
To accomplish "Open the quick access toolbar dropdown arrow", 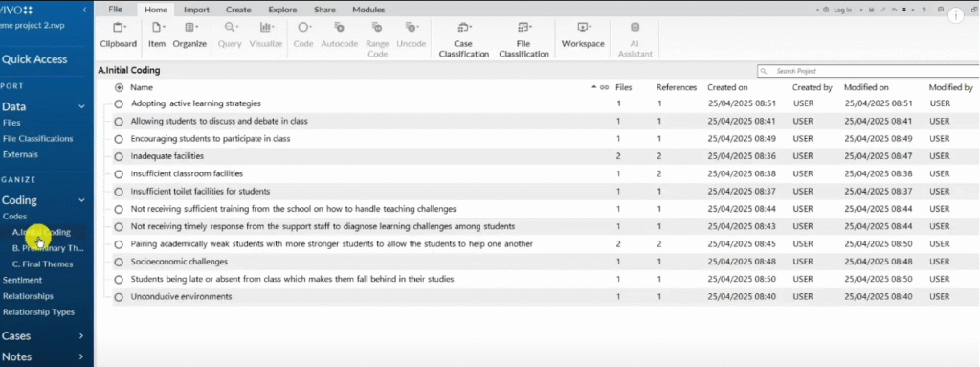I will [904, 10].
